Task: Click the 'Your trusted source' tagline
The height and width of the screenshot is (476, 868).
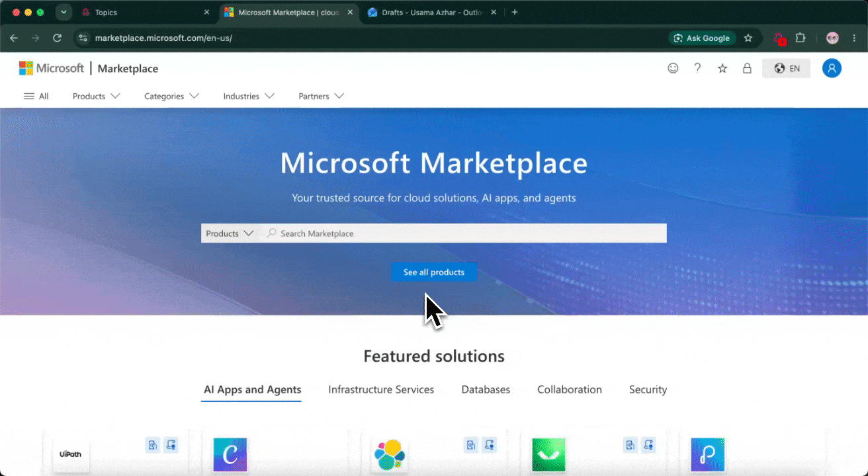Action: click(x=434, y=198)
